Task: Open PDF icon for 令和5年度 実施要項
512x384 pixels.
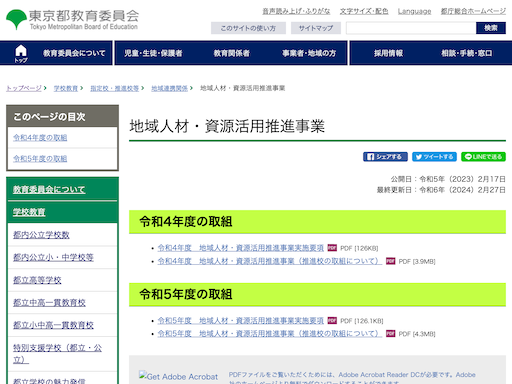Action: pyautogui.click(x=332, y=320)
